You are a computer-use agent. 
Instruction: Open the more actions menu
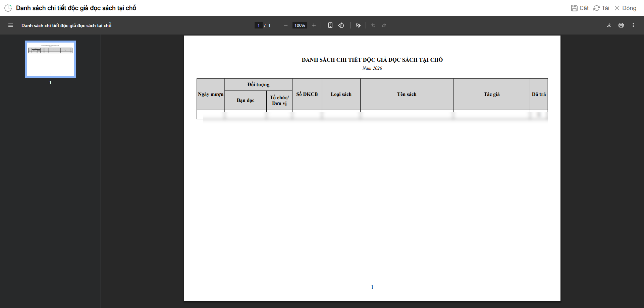point(633,25)
